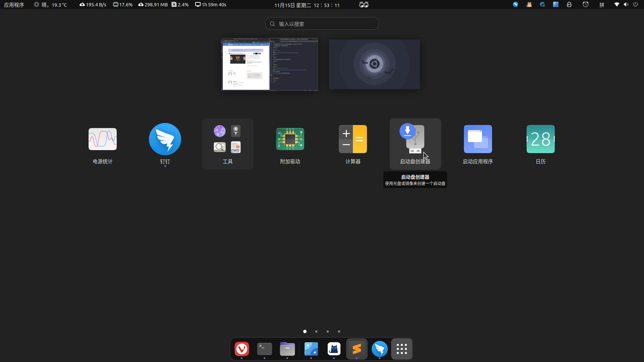Switch to second app grid page
The height and width of the screenshot is (362, 644).
point(316,331)
